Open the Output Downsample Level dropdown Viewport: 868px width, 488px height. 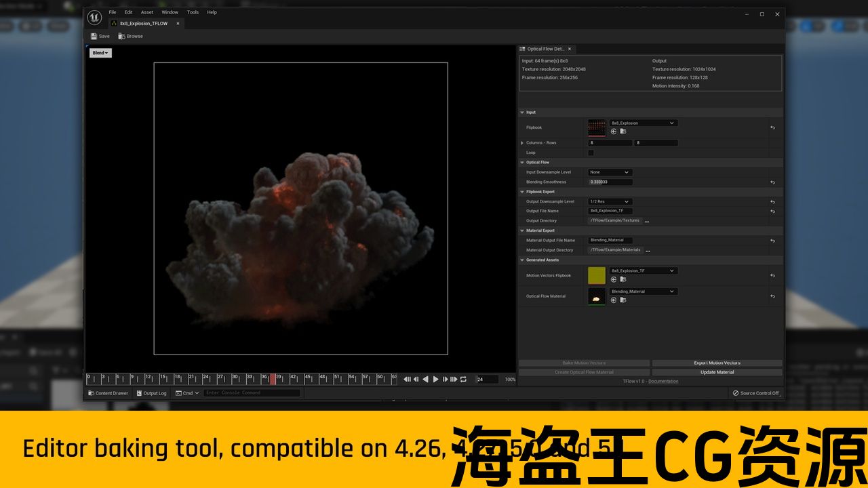pyautogui.click(x=610, y=202)
